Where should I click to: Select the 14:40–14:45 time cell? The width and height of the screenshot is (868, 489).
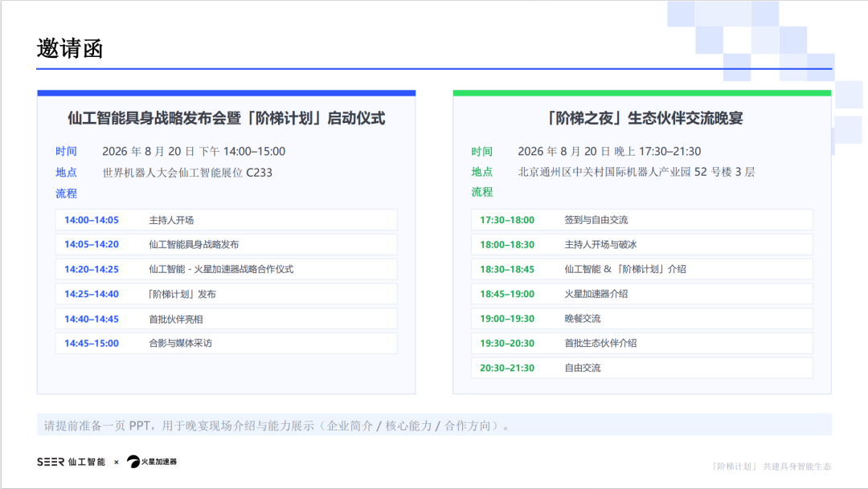[92, 320]
